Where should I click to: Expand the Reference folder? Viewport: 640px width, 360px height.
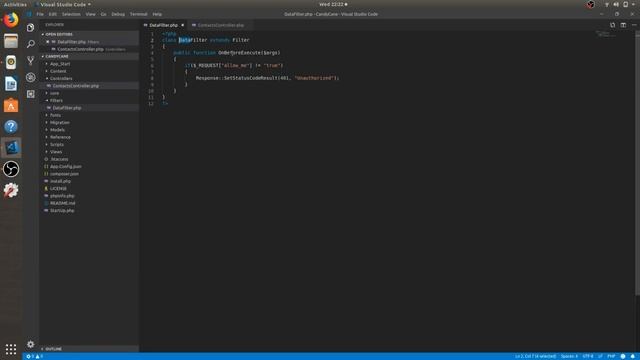(60, 137)
